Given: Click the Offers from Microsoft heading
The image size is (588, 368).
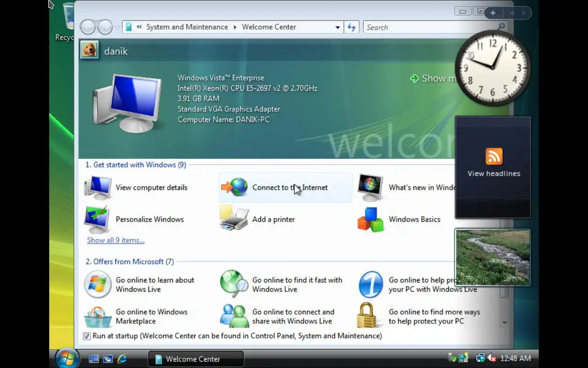Looking at the screenshot, I should coord(130,262).
